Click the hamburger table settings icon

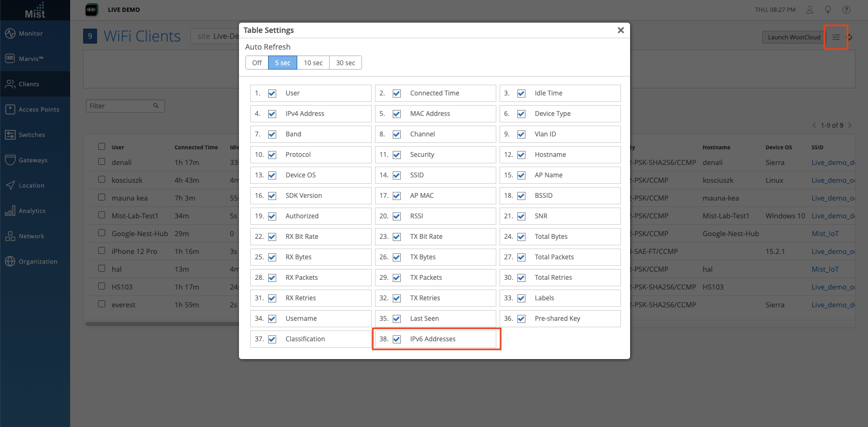coord(836,37)
